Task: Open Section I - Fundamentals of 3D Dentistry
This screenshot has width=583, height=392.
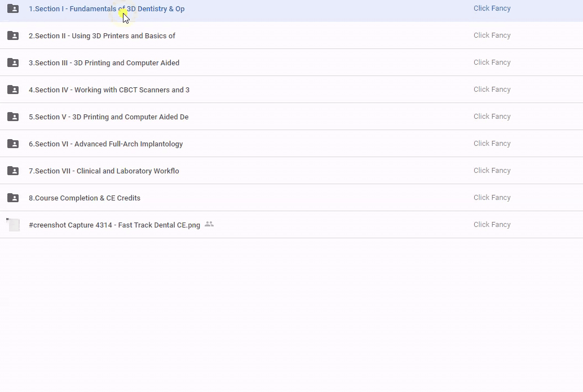Action: (x=107, y=9)
